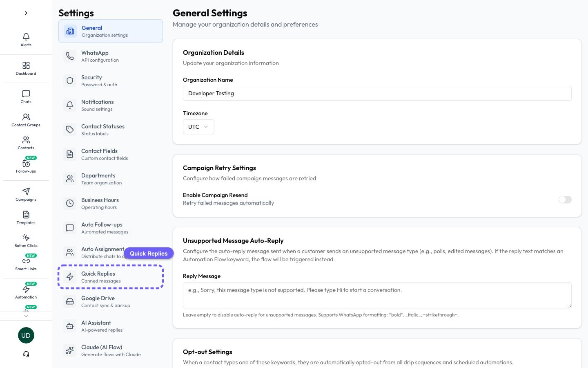Show more sidebar items via down chevron
Screen dimensions: 588x368
pyautogui.click(x=26, y=316)
